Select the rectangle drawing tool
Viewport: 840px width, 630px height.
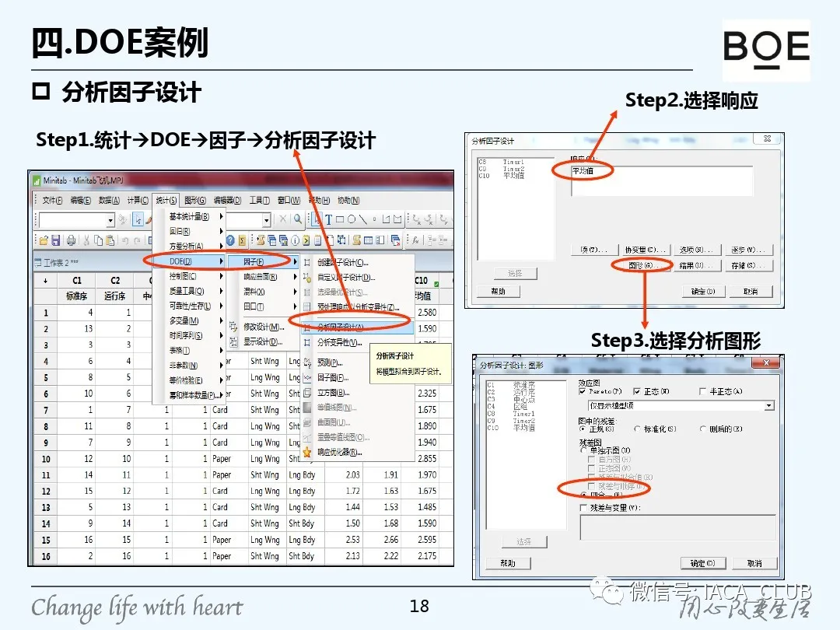[340, 219]
